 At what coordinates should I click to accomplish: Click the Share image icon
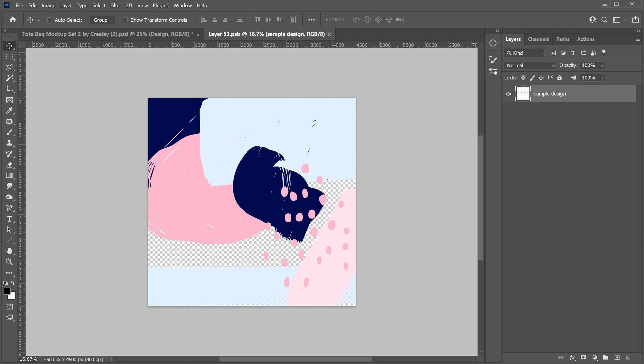(635, 20)
